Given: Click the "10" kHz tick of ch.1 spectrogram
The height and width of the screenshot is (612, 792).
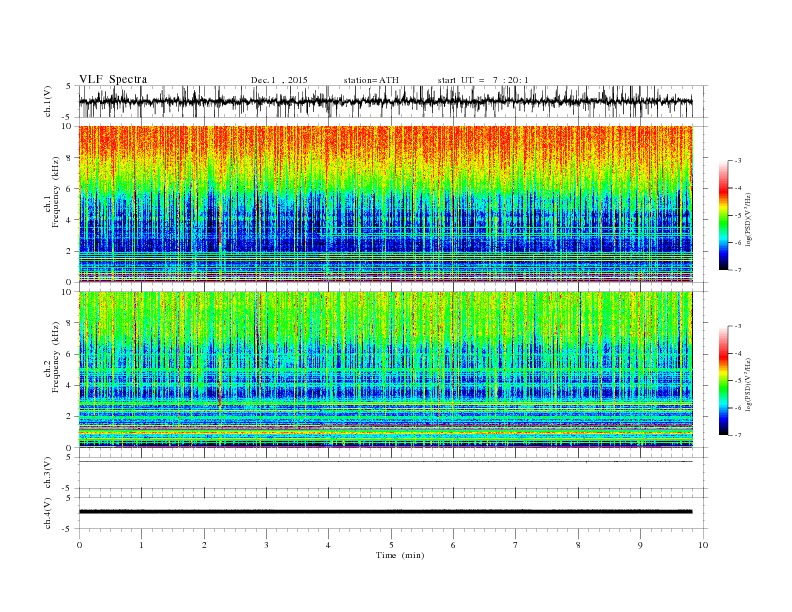Looking at the screenshot, I should [x=69, y=126].
